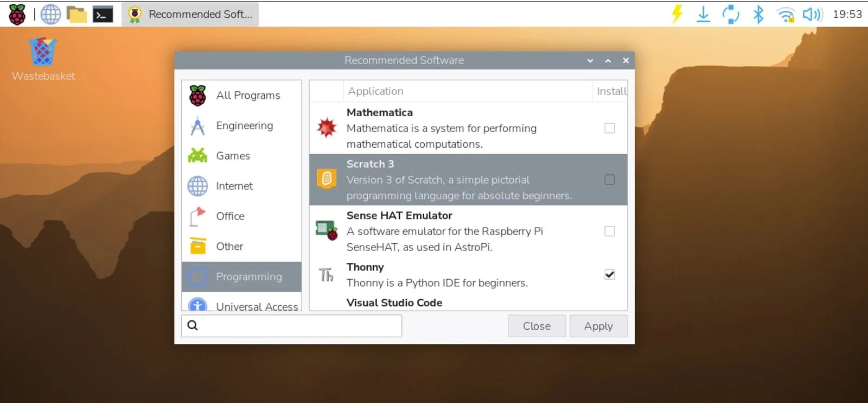Minimize the Recommended Software window

590,61
